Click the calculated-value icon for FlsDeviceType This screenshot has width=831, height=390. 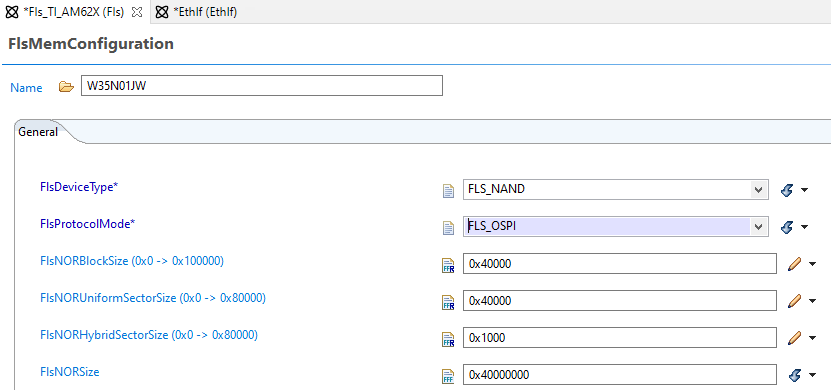(788, 190)
